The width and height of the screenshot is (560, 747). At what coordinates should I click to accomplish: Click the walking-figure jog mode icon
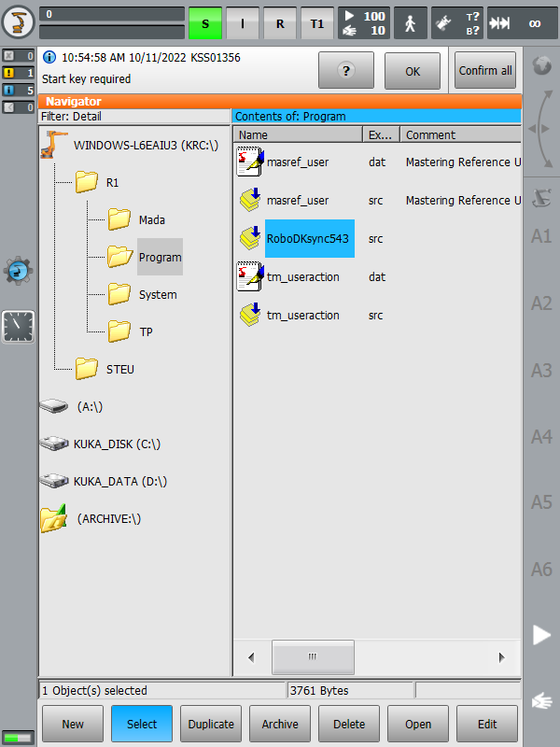point(411,22)
